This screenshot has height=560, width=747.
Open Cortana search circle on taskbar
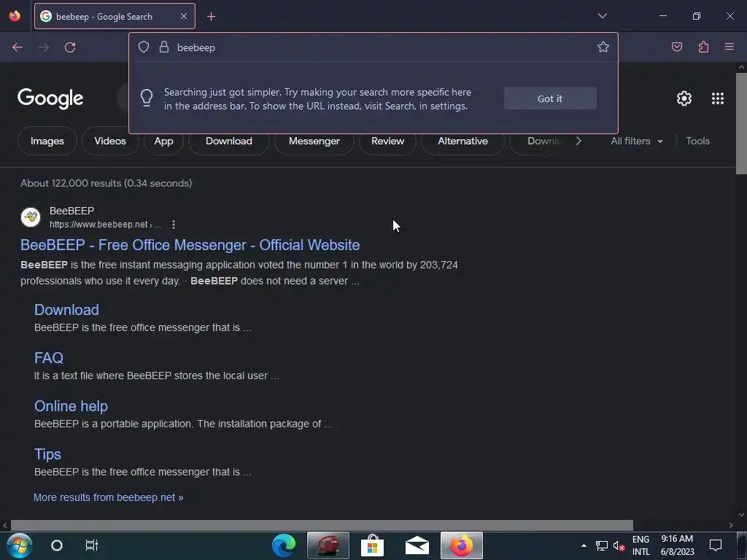(x=57, y=545)
